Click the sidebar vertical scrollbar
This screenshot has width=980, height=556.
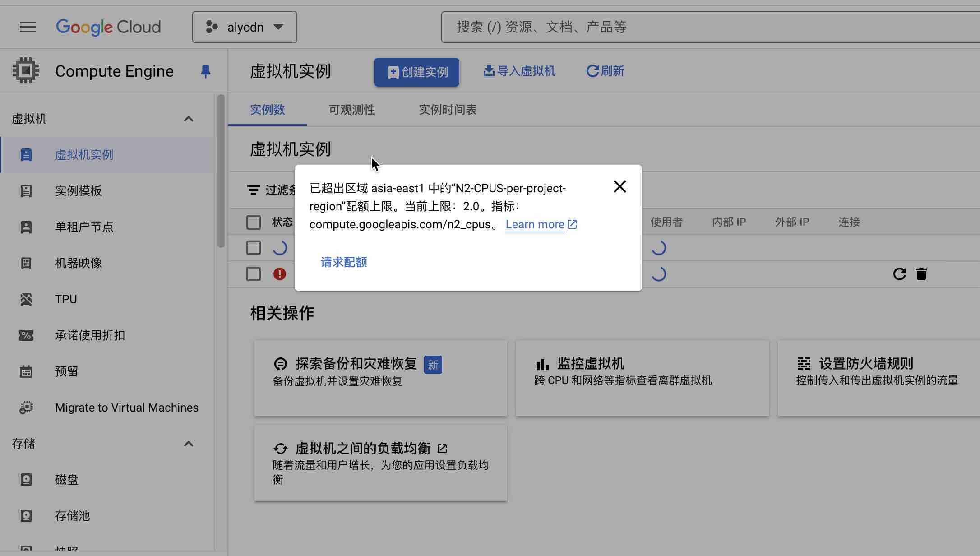(x=221, y=171)
